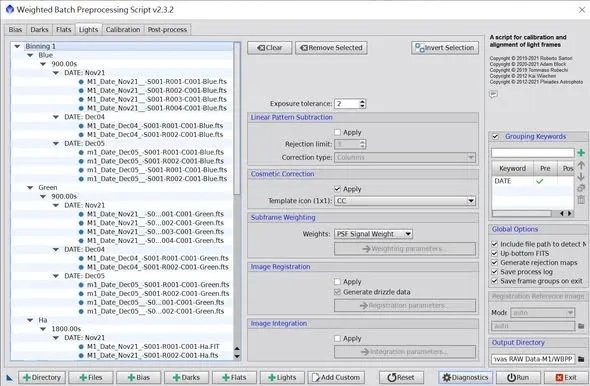Add Files to the session
This screenshot has height=386, width=590.
point(91,377)
